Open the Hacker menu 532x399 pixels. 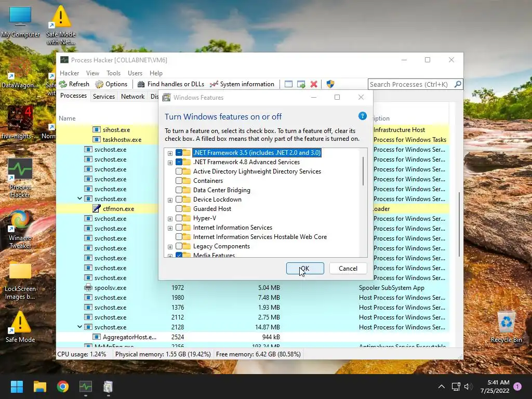pos(69,73)
